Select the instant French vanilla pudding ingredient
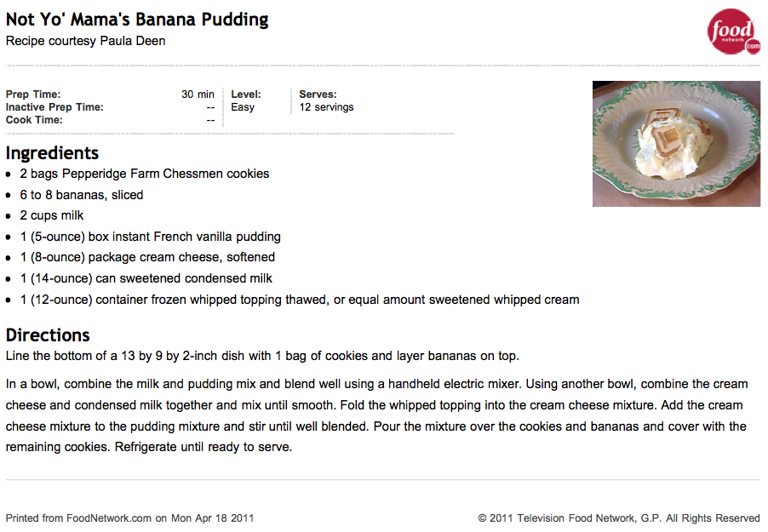The height and width of the screenshot is (532, 768). click(x=151, y=237)
